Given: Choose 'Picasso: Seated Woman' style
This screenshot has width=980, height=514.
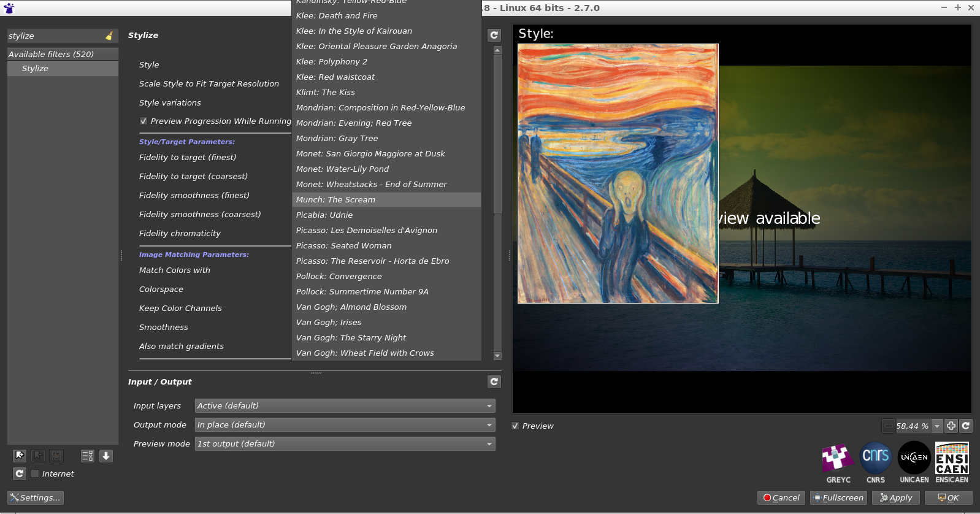Looking at the screenshot, I should pos(386,246).
